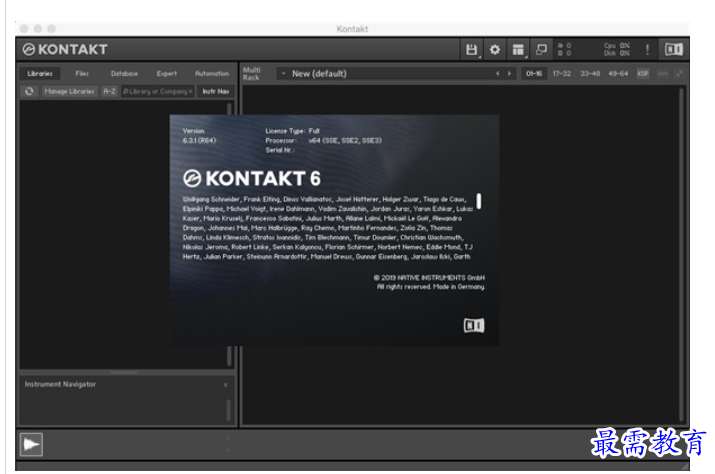Toggle minimized view with the windows icon
715x474 pixels.
[541, 49]
